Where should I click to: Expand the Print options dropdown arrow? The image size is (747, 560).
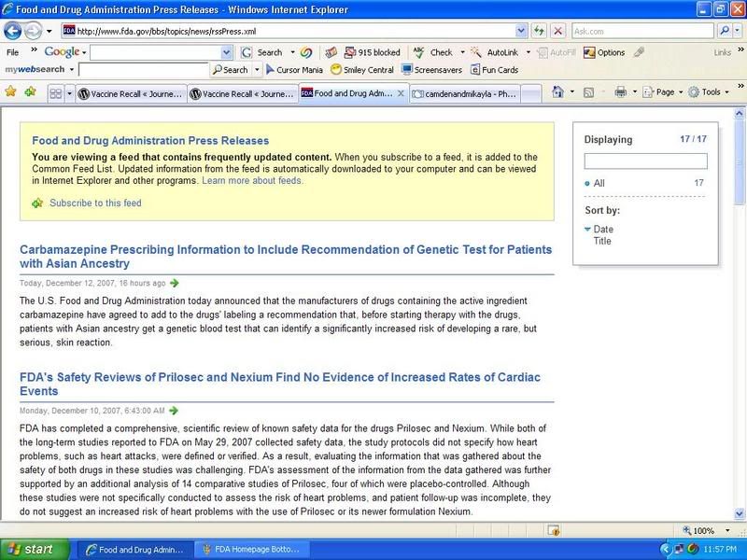coord(635,91)
